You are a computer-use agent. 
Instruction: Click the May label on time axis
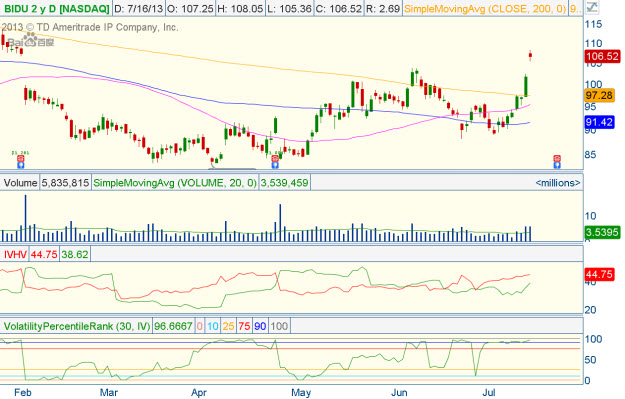tap(301, 393)
